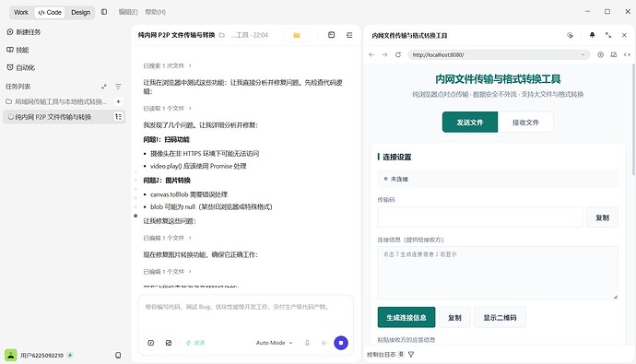
Task: Click the folder path icon beside the chat title
Action: (x=221, y=35)
